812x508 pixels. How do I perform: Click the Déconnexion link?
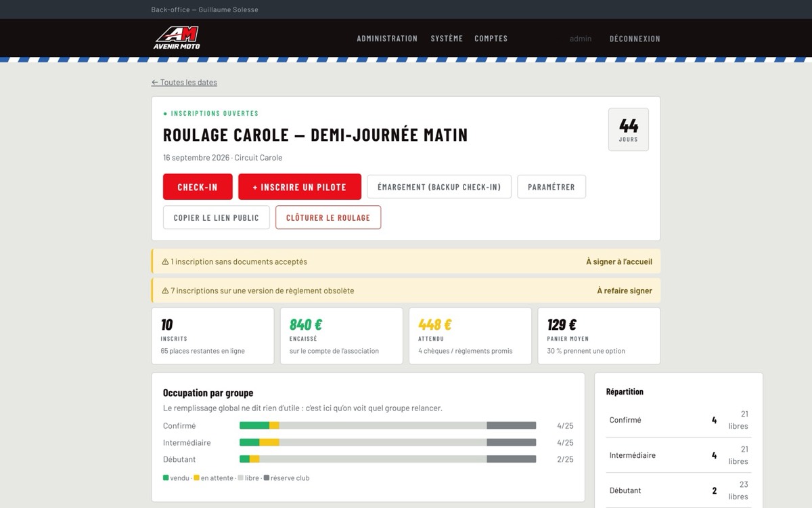coord(635,39)
